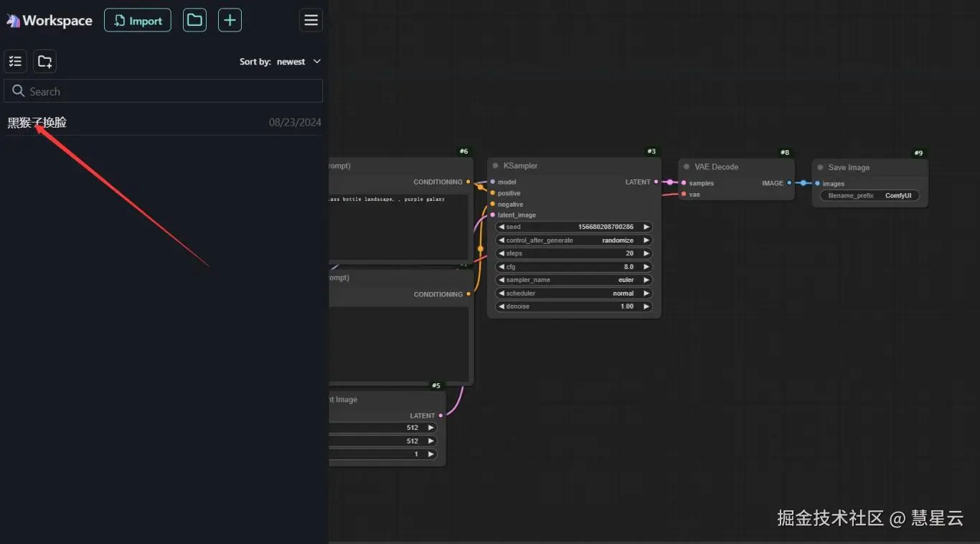Click the #3 badge on KSampler node

tap(651, 151)
